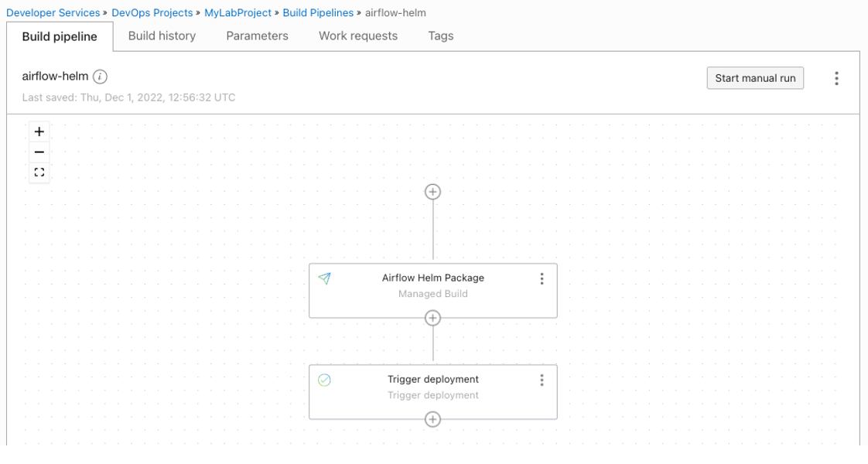Open Trigger deployment stage options menu
The height and width of the screenshot is (464, 868).
click(542, 380)
